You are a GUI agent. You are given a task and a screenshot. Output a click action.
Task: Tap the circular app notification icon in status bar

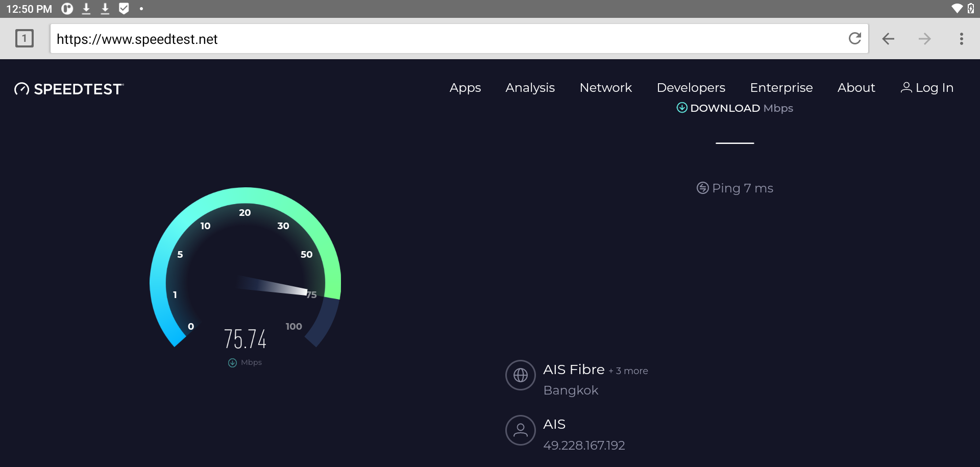[67, 9]
